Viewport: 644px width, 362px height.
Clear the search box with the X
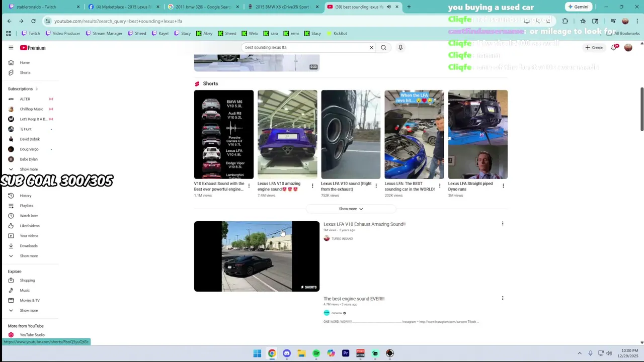point(371,47)
